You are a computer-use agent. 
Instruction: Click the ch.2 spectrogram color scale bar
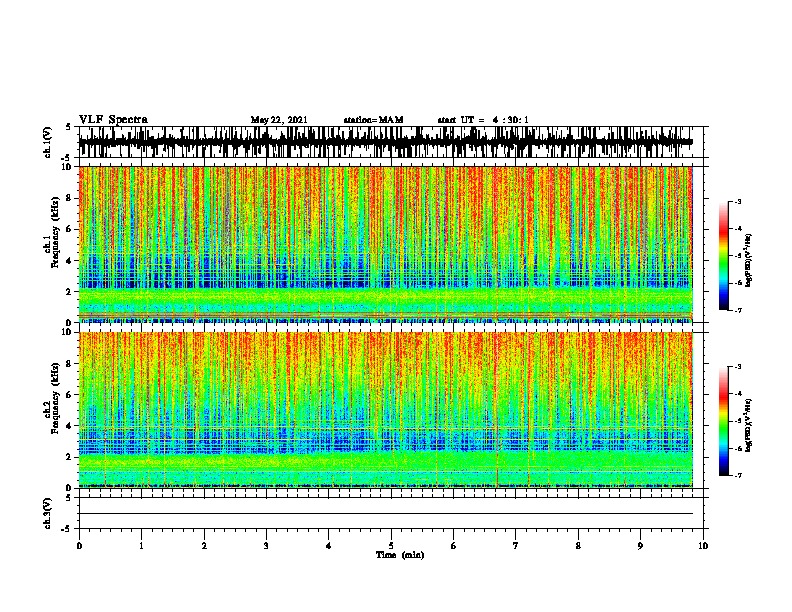tap(724, 421)
